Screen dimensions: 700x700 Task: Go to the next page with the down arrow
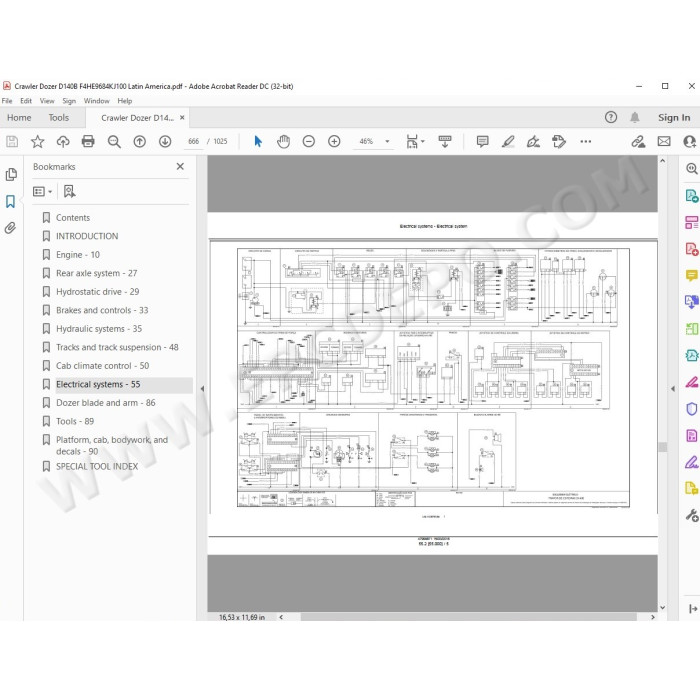coord(165,142)
